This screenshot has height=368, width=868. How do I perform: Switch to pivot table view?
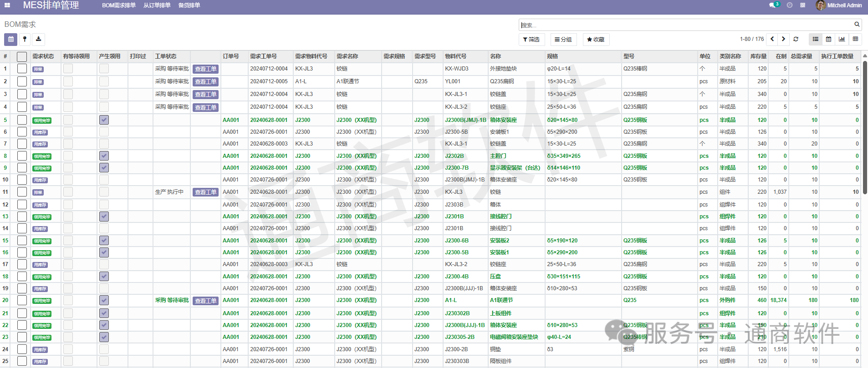click(x=855, y=40)
